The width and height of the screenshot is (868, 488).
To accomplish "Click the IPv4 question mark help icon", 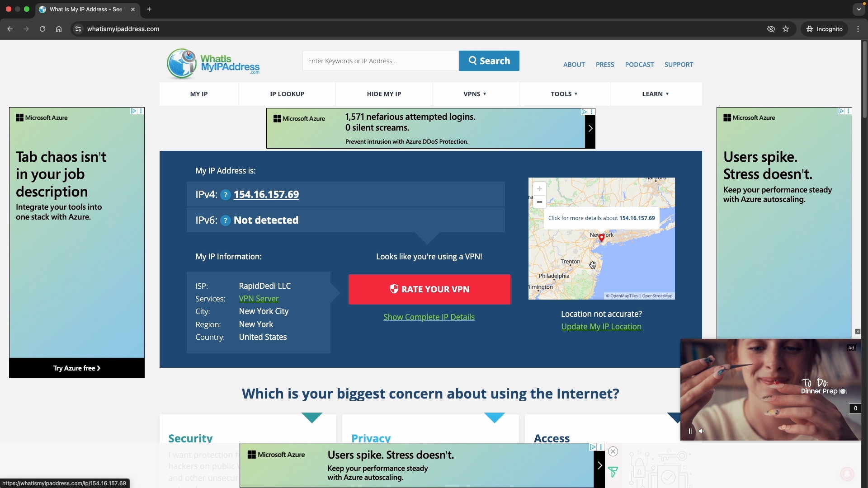I will 225,195.
